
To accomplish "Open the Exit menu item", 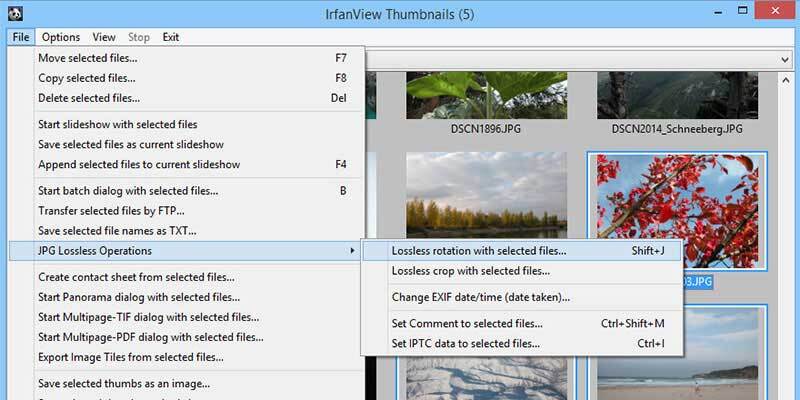I will [170, 37].
